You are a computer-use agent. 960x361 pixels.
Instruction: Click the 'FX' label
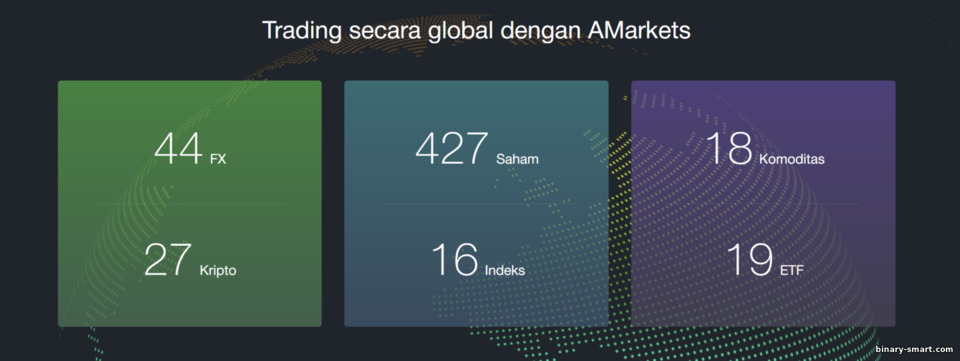pyautogui.click(x=218, y=160)
